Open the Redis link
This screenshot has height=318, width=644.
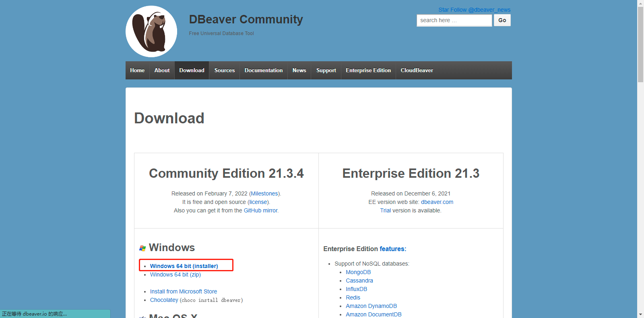pyautogui.click(x=353, y=297)
